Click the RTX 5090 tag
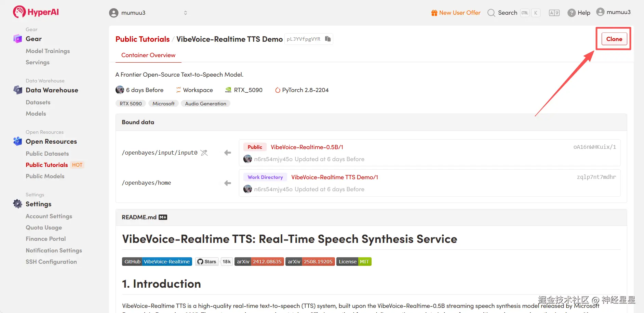 coord(131,104)
